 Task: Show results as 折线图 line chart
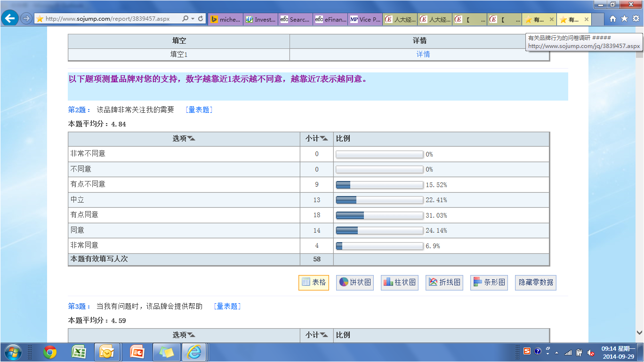coord(444,283)
